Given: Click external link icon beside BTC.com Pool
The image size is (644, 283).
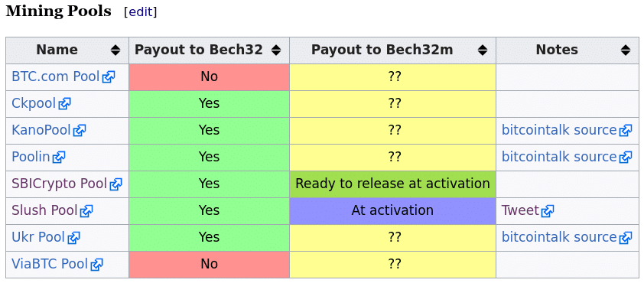Looking at the screenshot, I should (x=109, y=76).
